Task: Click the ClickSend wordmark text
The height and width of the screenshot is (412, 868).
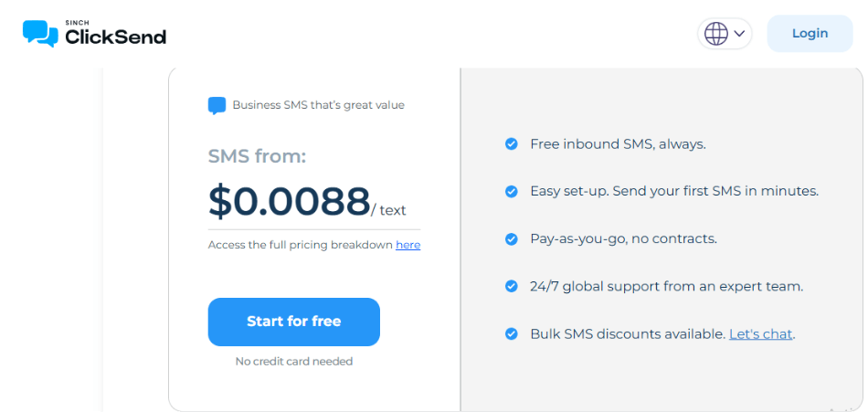Action: [x=115, y=37]
